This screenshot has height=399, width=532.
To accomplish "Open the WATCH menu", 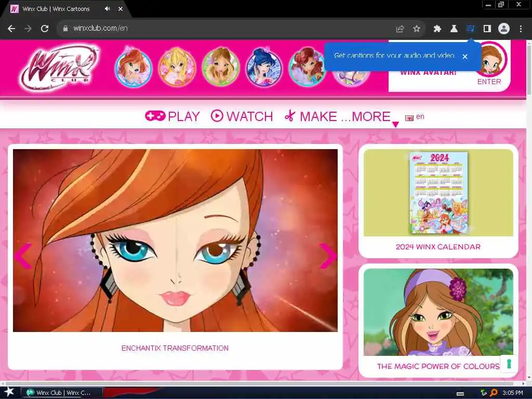I will 242,116.
